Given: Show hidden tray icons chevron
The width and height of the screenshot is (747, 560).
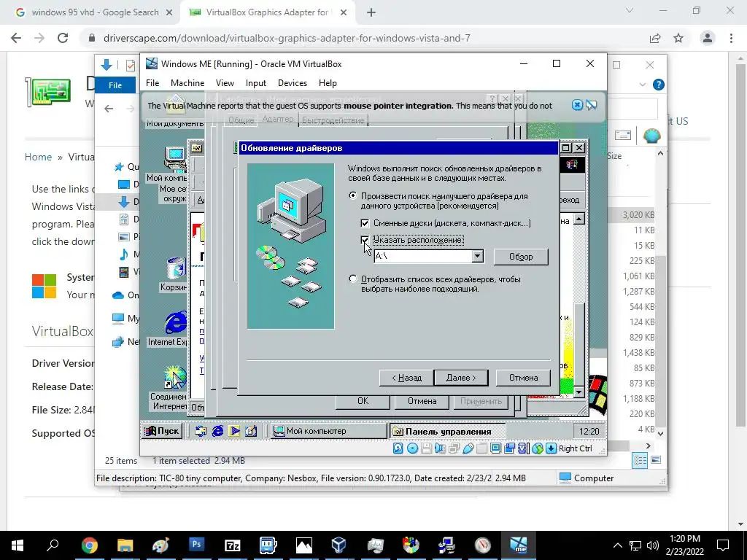Looking at the screenshot, I should 617,545.
